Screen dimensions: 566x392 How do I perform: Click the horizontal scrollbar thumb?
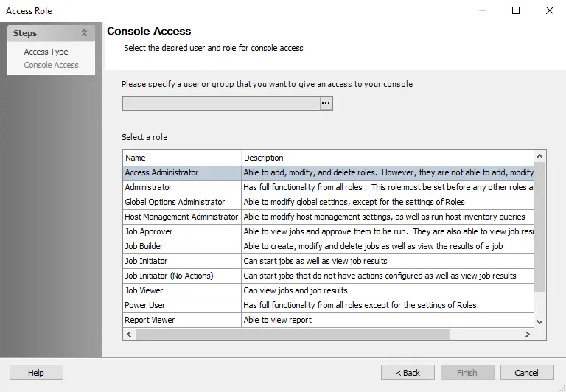click(x=293, y=335)
